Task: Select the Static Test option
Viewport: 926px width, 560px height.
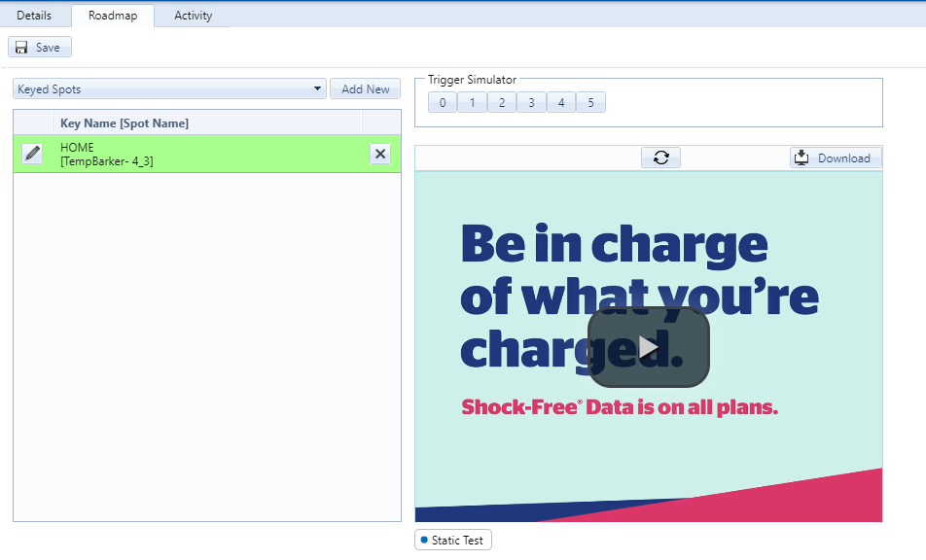Action: 453,540
